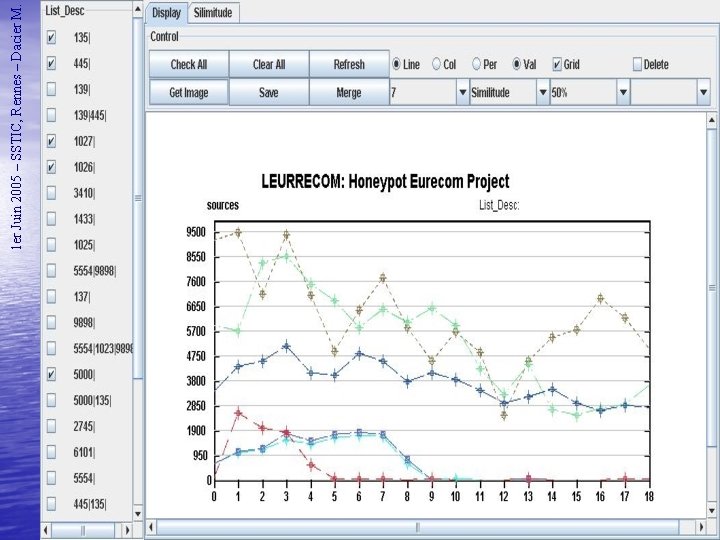Check the 139| list checkbox

pos(51,89)
